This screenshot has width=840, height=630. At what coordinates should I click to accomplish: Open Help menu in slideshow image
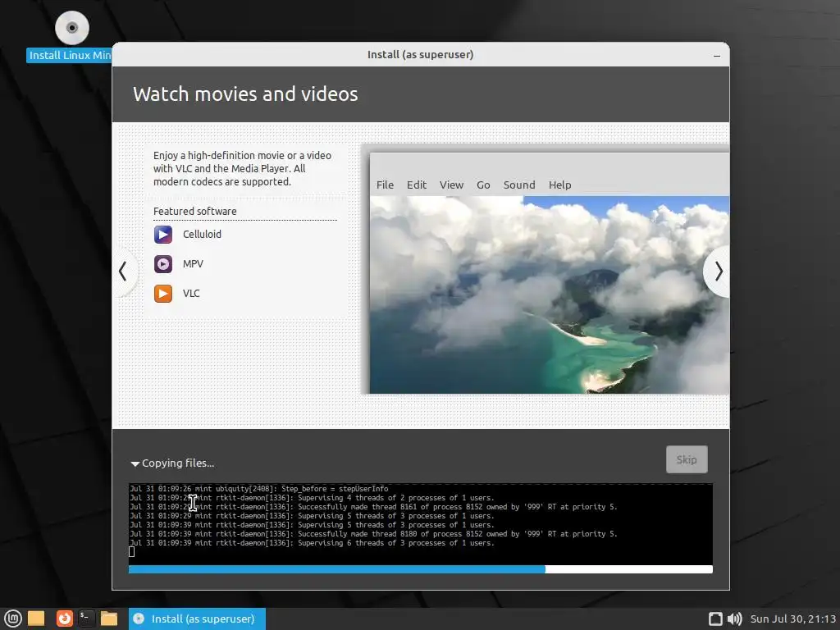559,185
